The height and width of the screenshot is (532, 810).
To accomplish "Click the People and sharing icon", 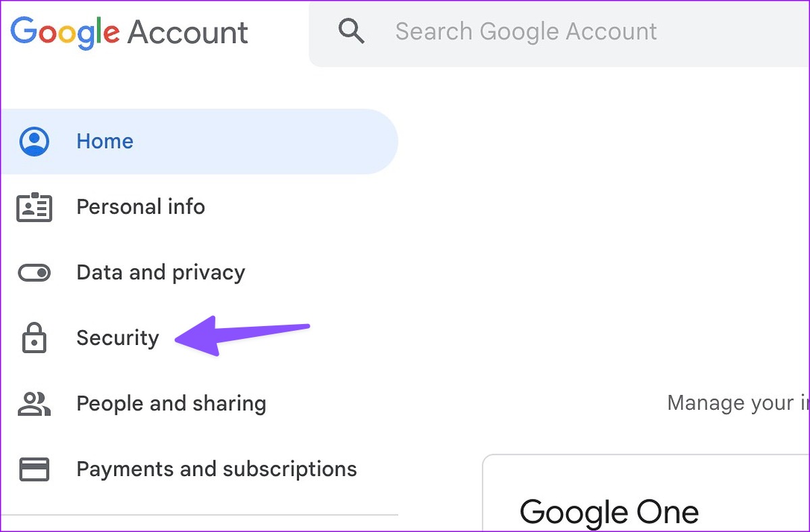I will pos(34,404).
